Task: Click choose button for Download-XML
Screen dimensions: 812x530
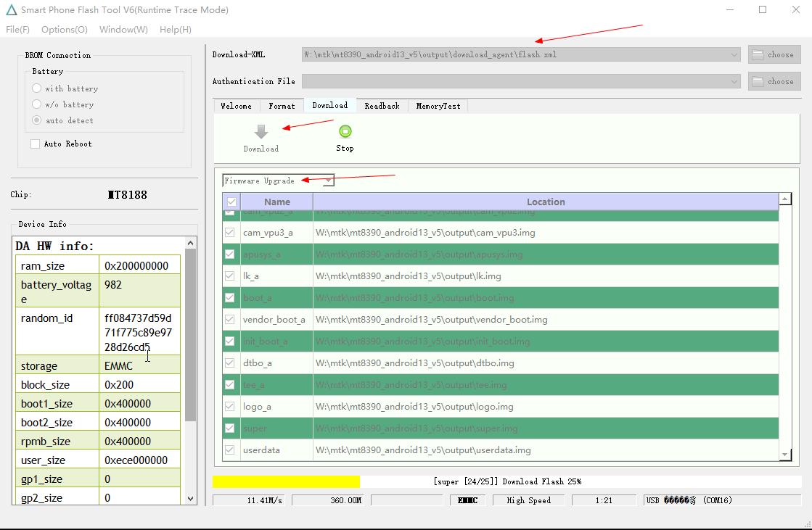Action: pyautogui.click(x=774, y=54)
